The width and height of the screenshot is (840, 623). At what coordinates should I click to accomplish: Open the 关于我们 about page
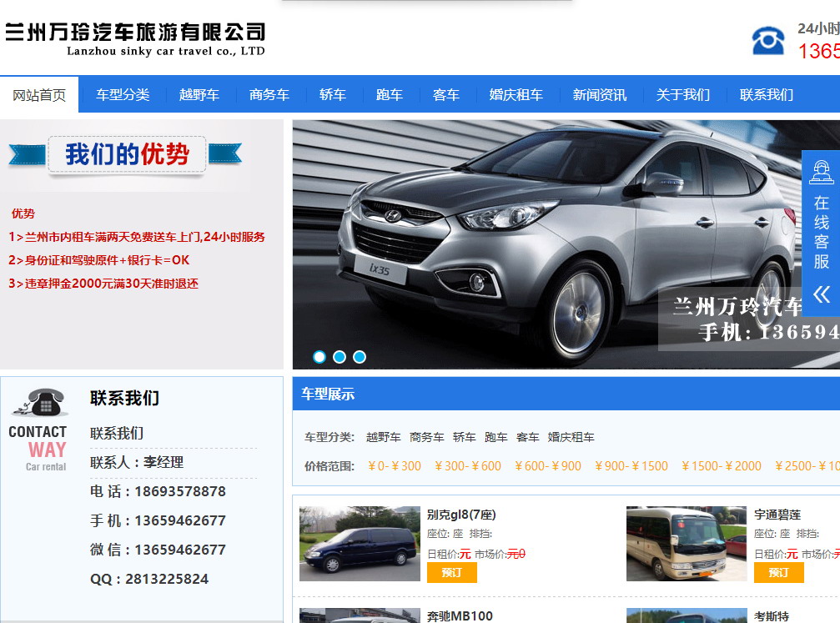683,95
